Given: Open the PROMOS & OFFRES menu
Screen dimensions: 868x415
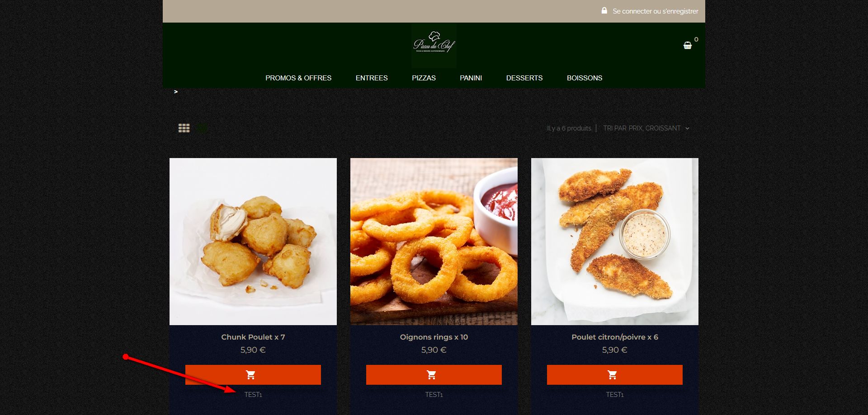Looking at the screenshot, I should (298, 78).
